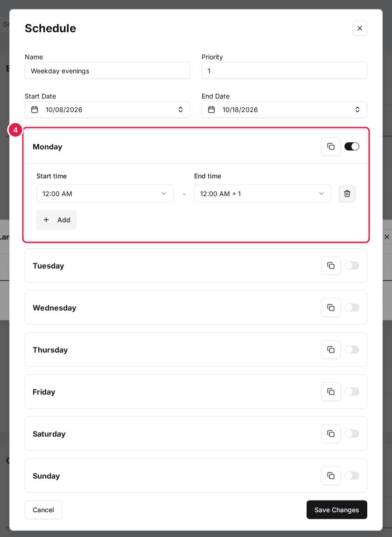Click the Schedule dialog title
This screenshot has height=537, width=392.
pos(50,28)
